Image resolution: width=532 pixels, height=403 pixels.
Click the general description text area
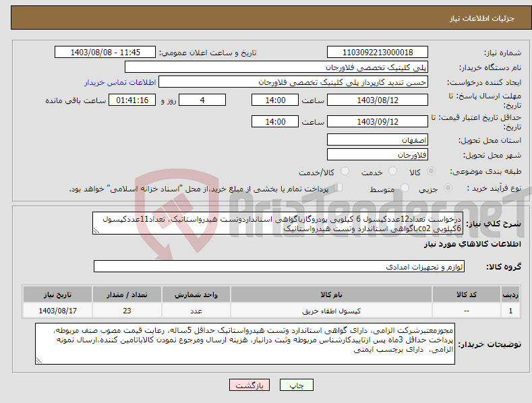pos(278,223)
